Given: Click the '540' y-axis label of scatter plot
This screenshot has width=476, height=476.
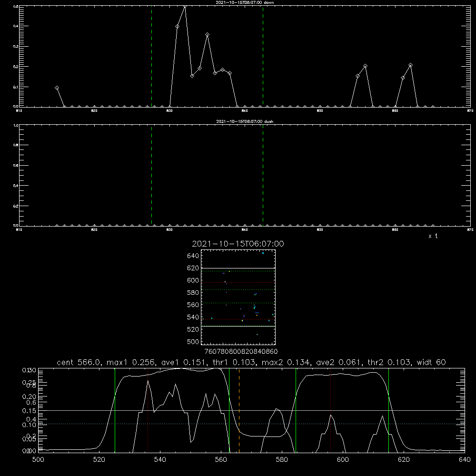Looking at the screenshot, I should click(193, 317).
